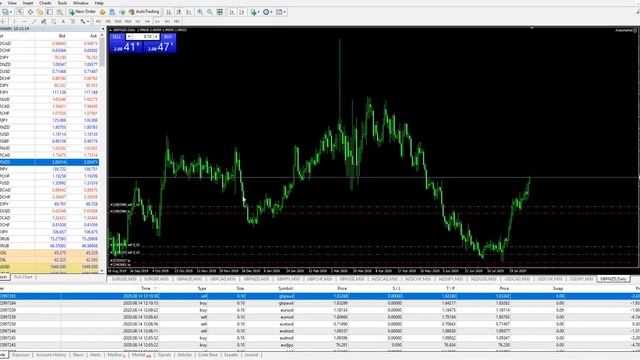Sort orders by the Time column arrow
The image size is (640, 360).
[x=156, y=289]
